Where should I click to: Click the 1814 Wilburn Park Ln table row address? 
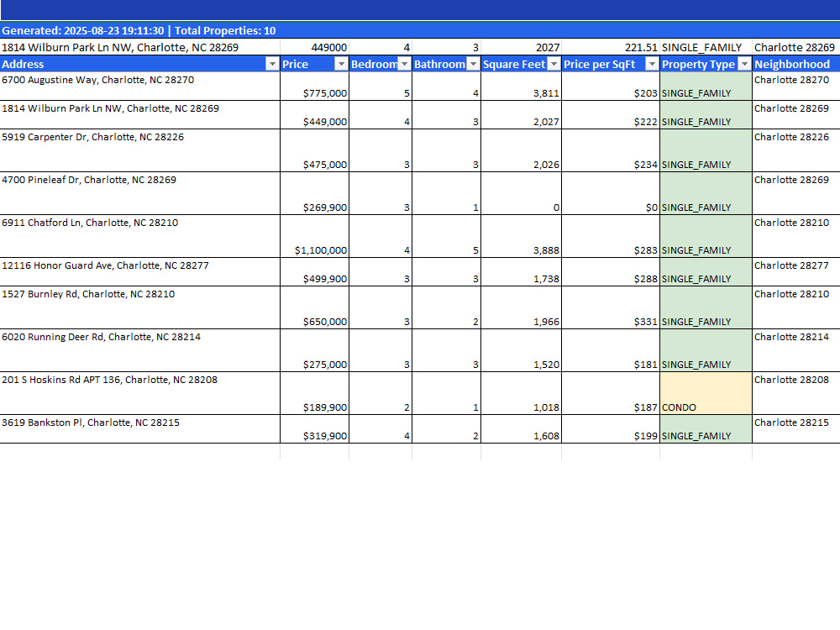click(139, 114)
